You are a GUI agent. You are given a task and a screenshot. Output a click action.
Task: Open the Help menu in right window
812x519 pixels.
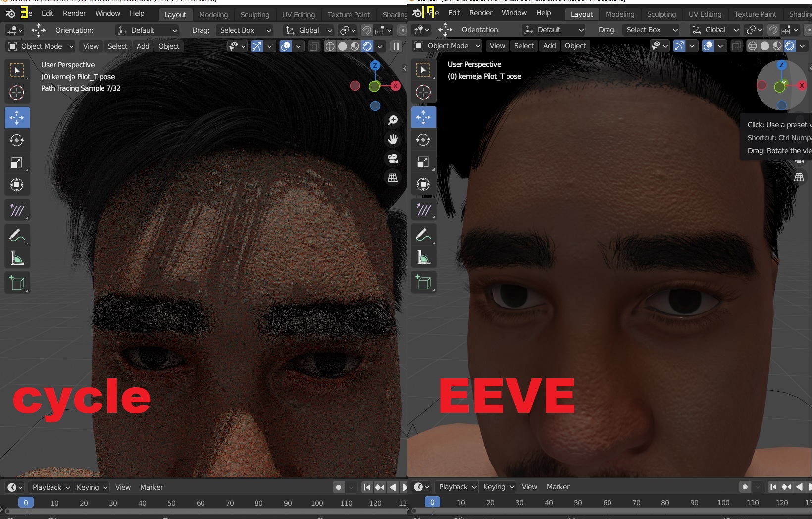tap(543, 13)
